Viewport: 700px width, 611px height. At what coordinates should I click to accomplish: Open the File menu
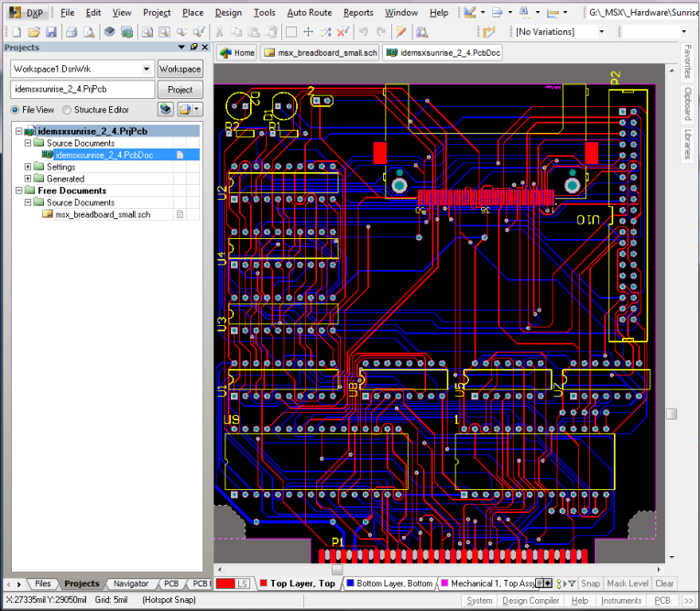[x=68, y=13]
